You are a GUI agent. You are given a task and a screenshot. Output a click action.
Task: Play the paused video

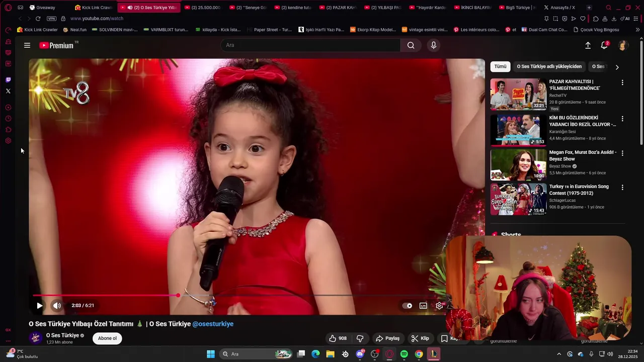39,305
